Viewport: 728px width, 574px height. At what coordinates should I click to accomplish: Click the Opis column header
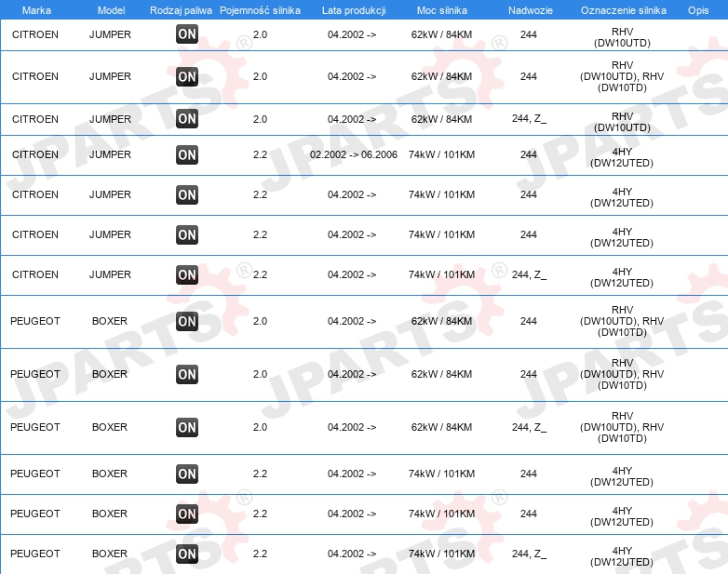pyautogui.click(x=698, y=10)
